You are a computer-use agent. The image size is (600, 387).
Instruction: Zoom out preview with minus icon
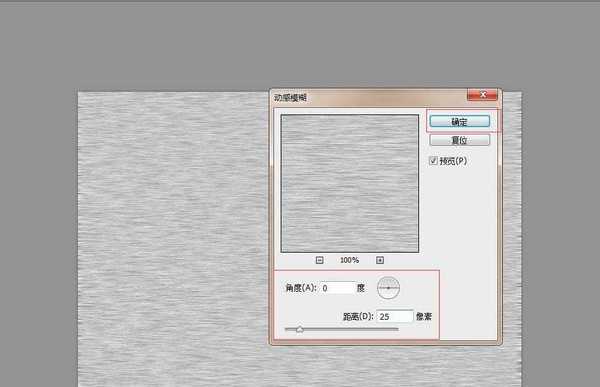click(320, 260)
